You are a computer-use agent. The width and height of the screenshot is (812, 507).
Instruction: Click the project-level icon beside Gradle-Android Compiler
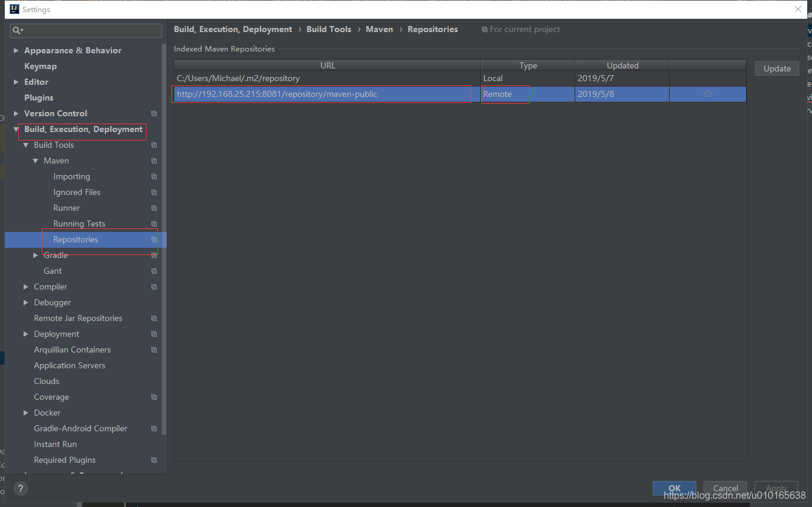(154, 428)
